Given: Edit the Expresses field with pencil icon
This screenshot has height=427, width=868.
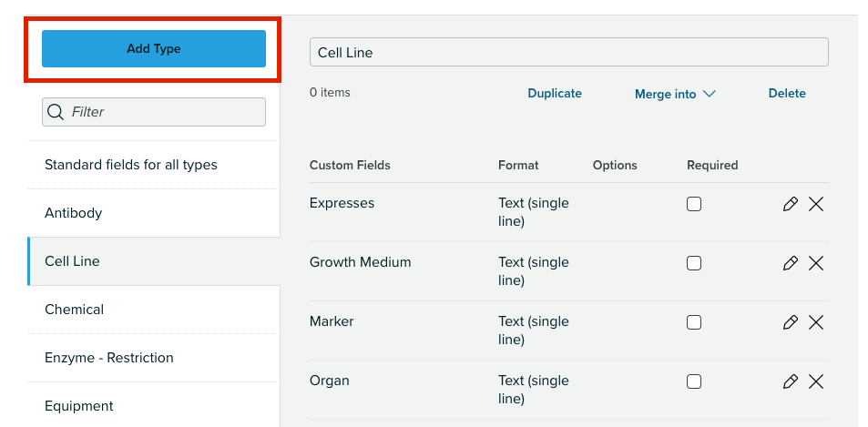Looking at the screenshot, I should (x=791, y=204).
